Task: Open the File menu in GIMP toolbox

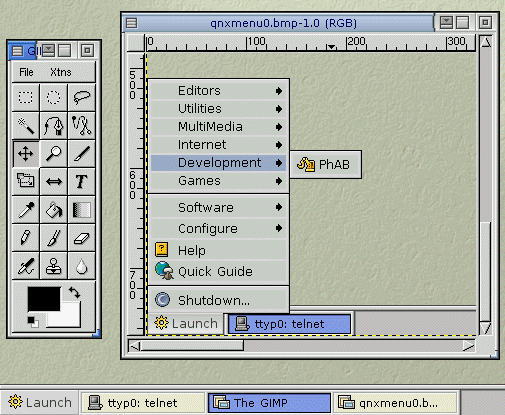Action: coord(26,72)
